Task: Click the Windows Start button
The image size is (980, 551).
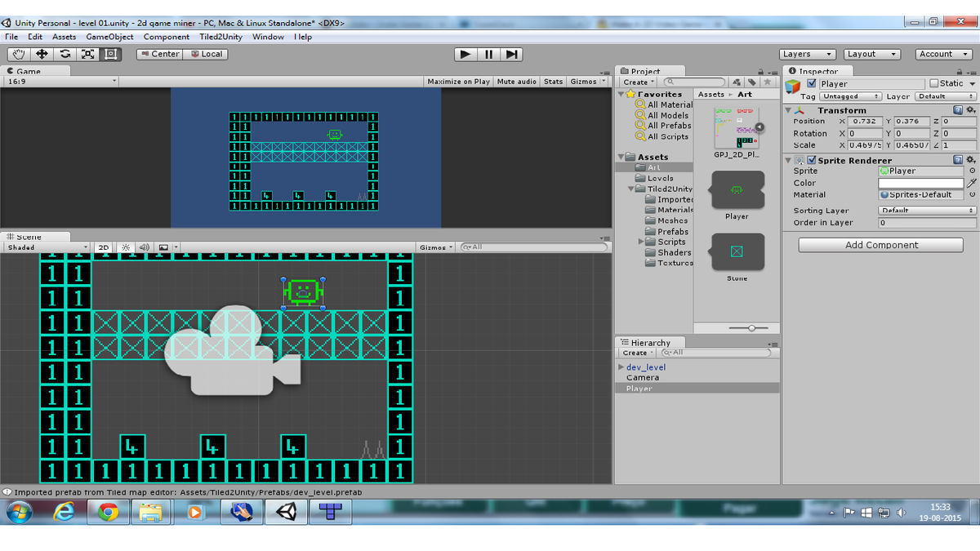Action: tap(20, 512)
